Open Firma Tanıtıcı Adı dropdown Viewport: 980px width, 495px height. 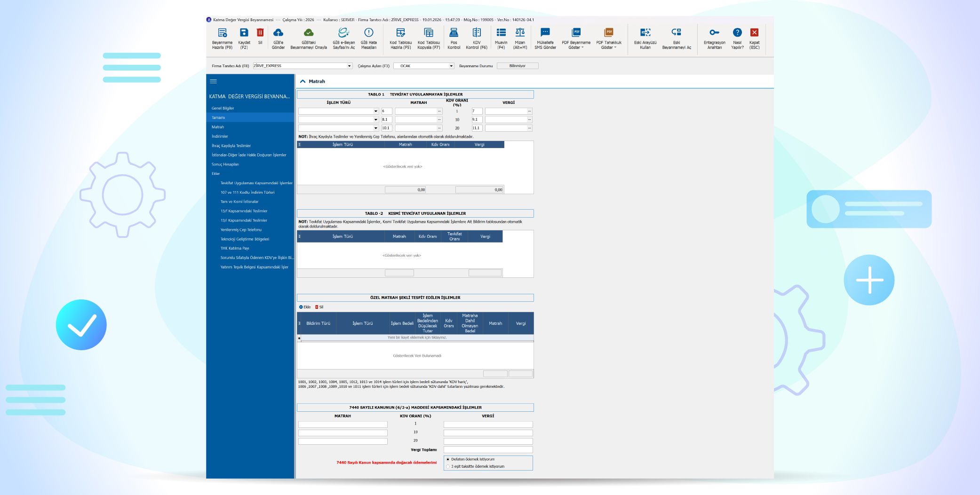coord(350,66)
